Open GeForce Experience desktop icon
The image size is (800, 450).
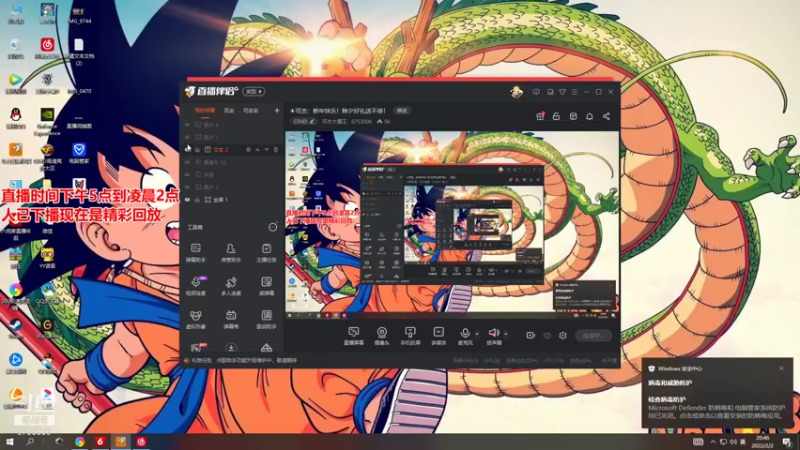tap(47, 121)
